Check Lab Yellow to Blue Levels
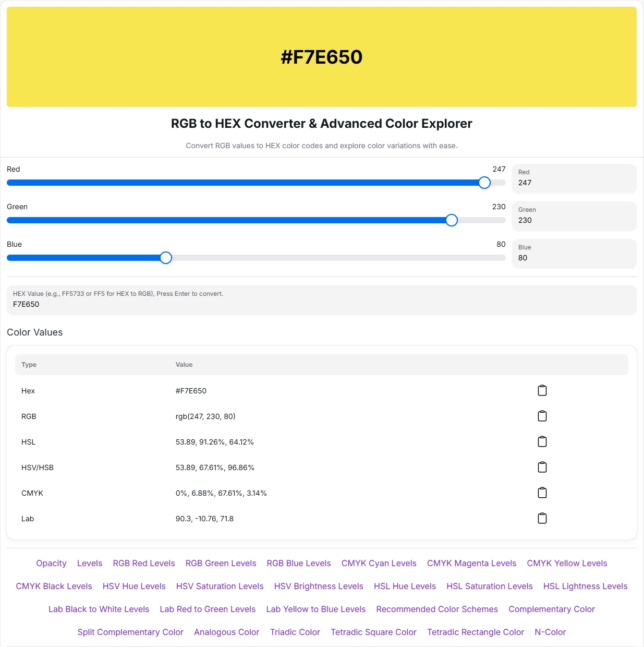Viewport: 644px width, 647px height. click(x=315, y=609)
